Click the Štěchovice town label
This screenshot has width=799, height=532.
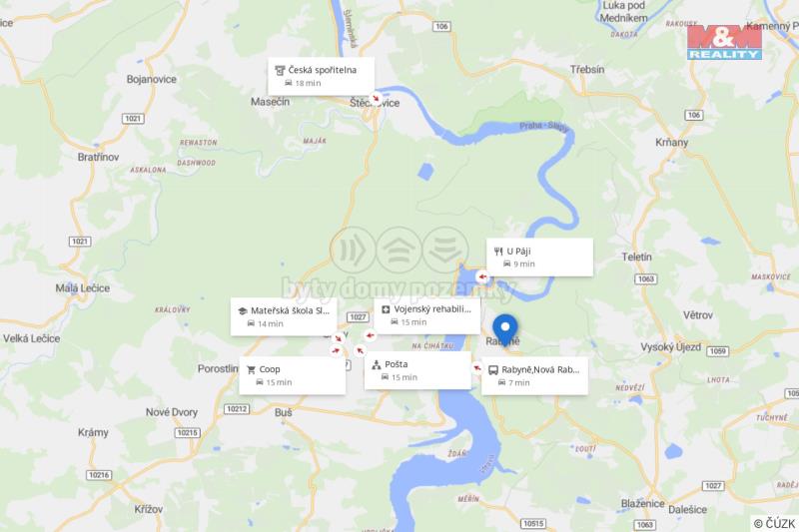[x=375, y=103]
